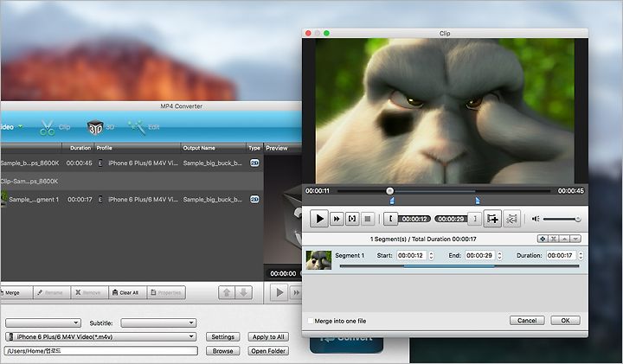Screen dimensions: 623x364
Task: Open profile Settings
Action: [x=222, y=336]
